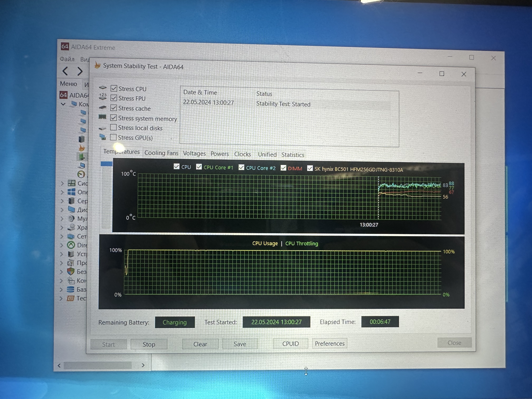The image size is (532, 399).
Task: Select the Windows logo tree item
Action: click(x=71, y=192)
